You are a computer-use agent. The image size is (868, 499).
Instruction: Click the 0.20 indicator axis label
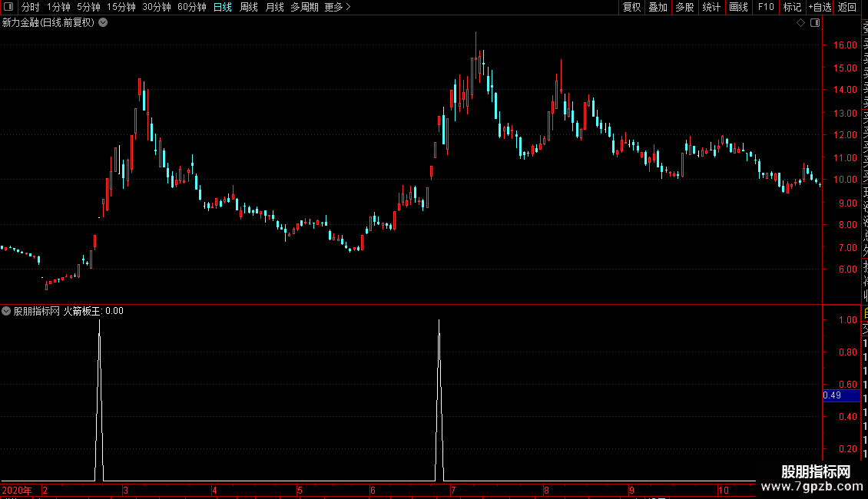click(847, 448)
